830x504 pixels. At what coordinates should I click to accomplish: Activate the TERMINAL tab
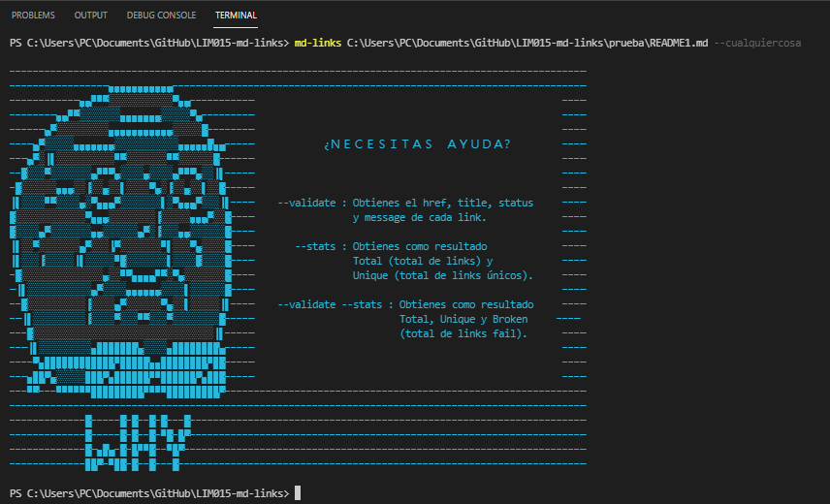[236, 15]
